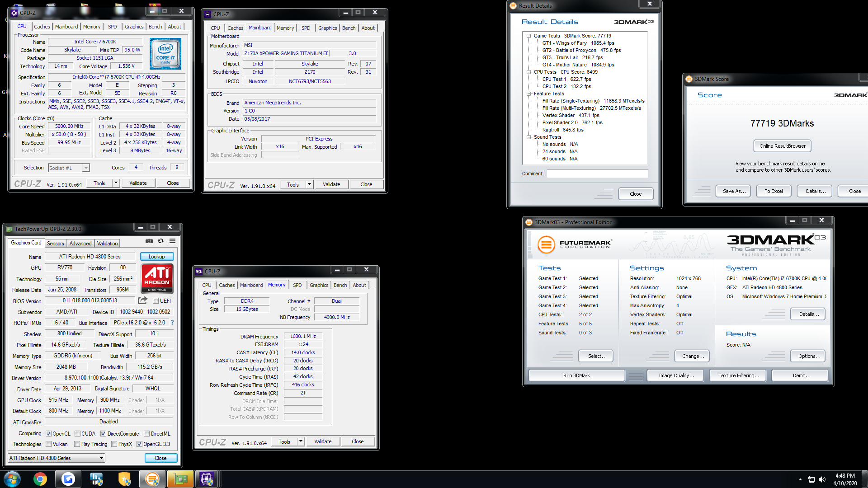
Task: Open the Socket #1 selection dropdown
Action: [x=69, y=168]
